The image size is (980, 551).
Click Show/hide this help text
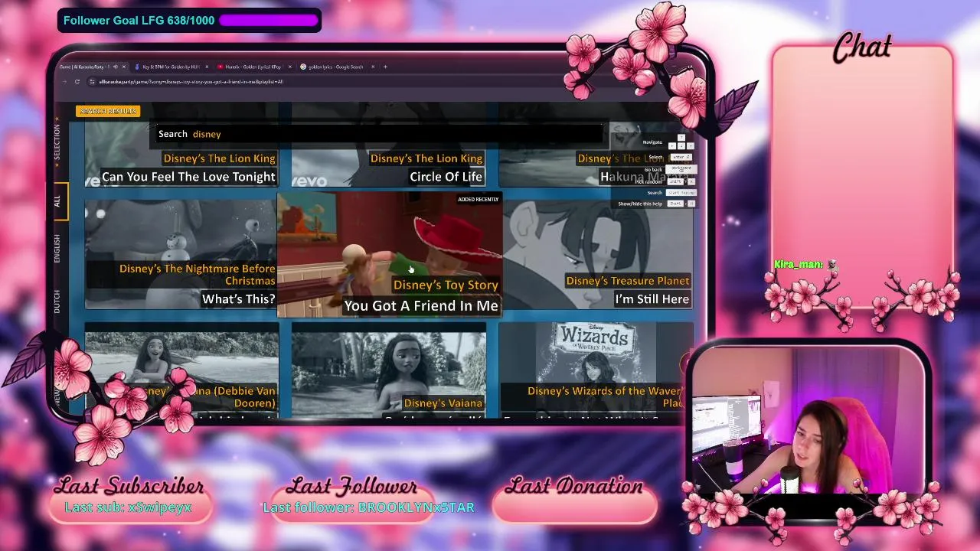[640, 204]
